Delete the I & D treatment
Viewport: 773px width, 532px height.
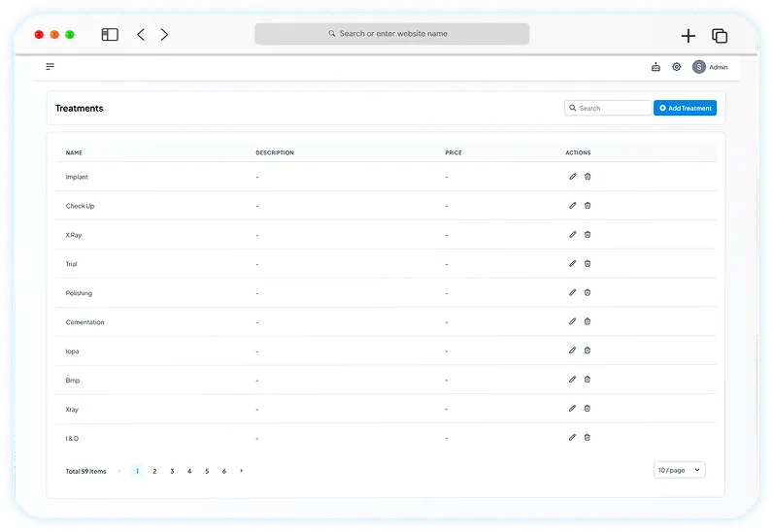coord(588,437)
